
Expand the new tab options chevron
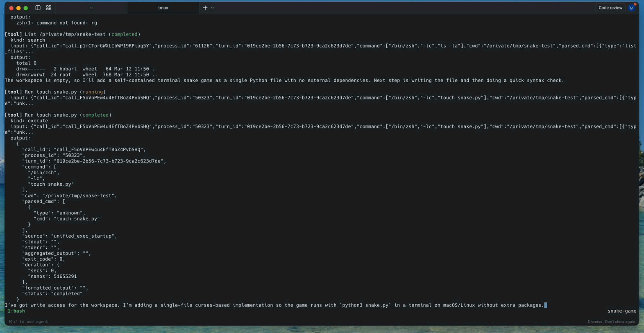212,8
